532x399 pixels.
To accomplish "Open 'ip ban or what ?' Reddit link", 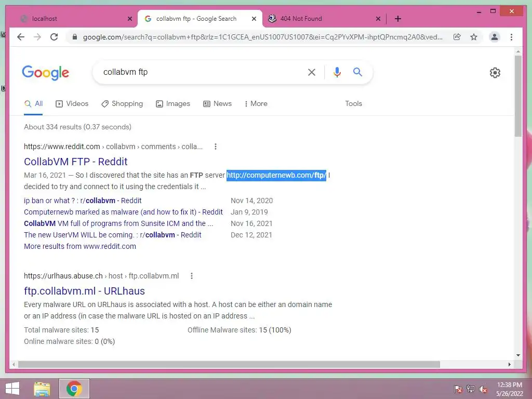I will [83, 201].
